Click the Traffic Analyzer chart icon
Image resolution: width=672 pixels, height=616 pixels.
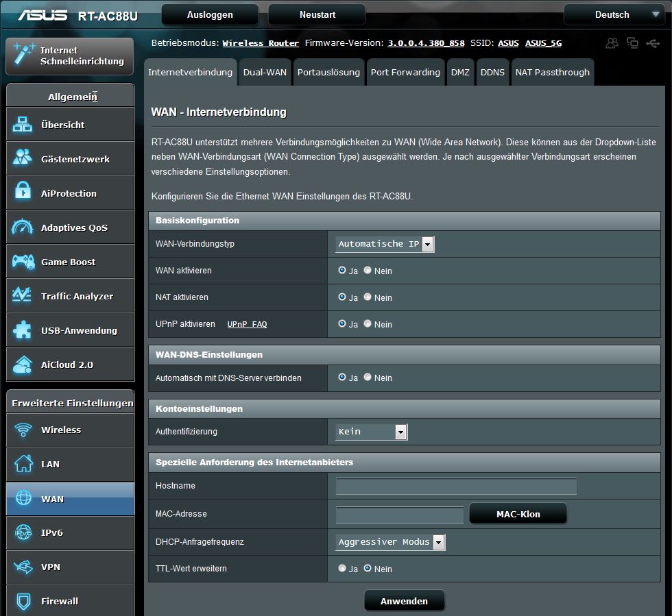pyautogui.click(x=22, y=295)
